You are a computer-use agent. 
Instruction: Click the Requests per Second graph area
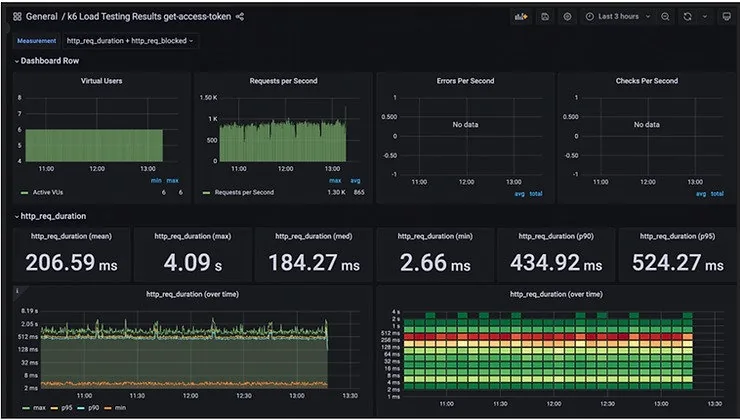pyautogui.click(x=283, y=142)
